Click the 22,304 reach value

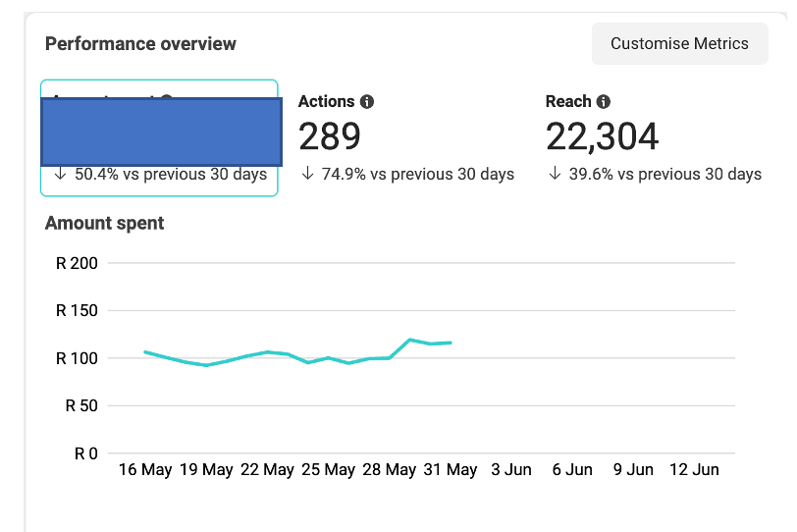point(603,136)
